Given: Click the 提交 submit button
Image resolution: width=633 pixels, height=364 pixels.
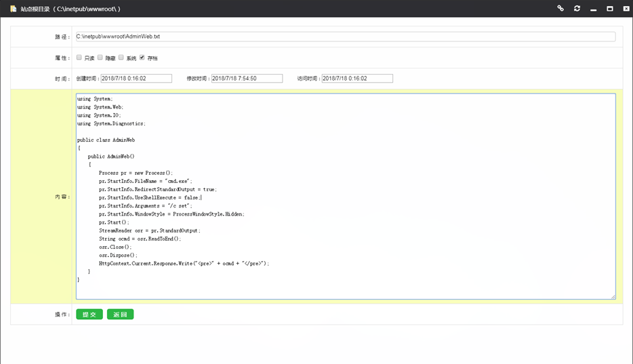Looking at the screenshot, I should pos(89,315).
